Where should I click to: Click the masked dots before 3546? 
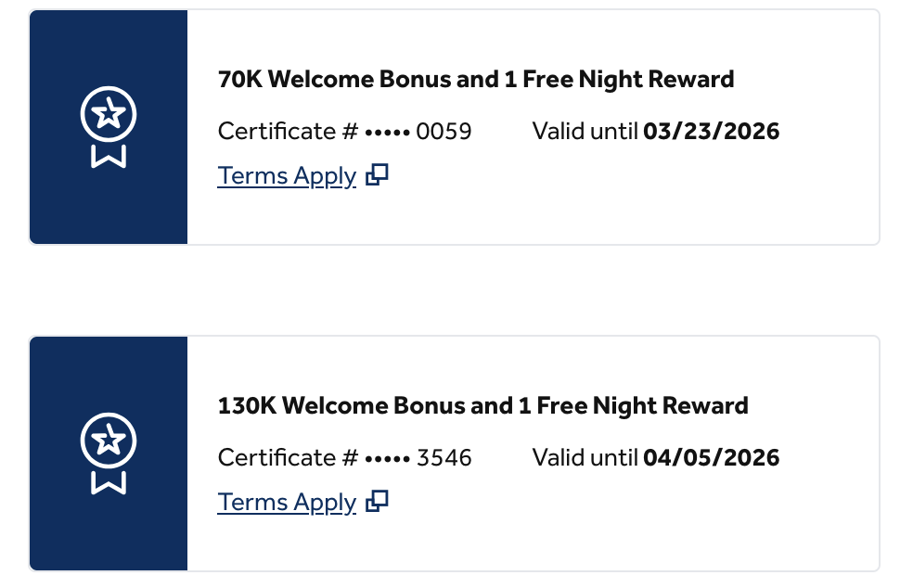pos(387,459)
